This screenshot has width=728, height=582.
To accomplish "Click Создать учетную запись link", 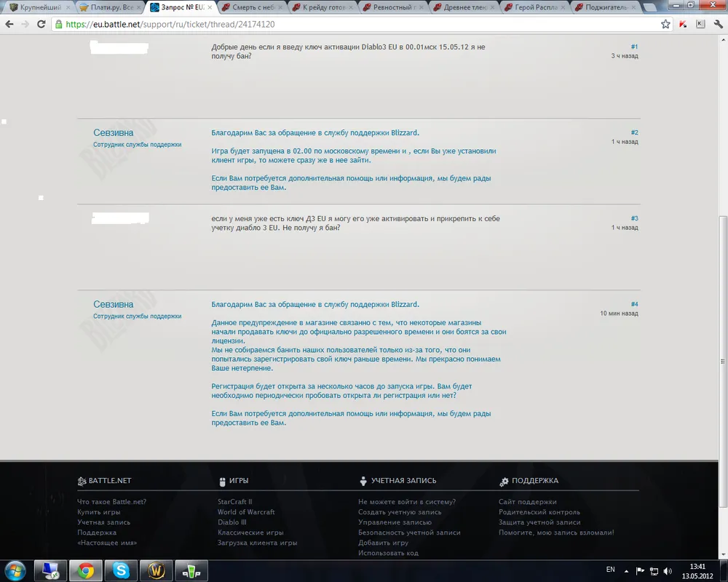I will tap(400, 512).
